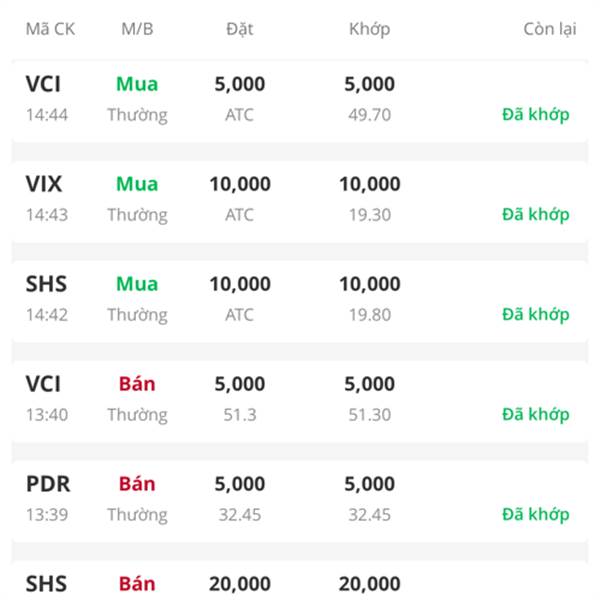Click the order price 51.3 on VCI sell
The image size is (600, 600).
pyautogui.click(x=240, y=415)
